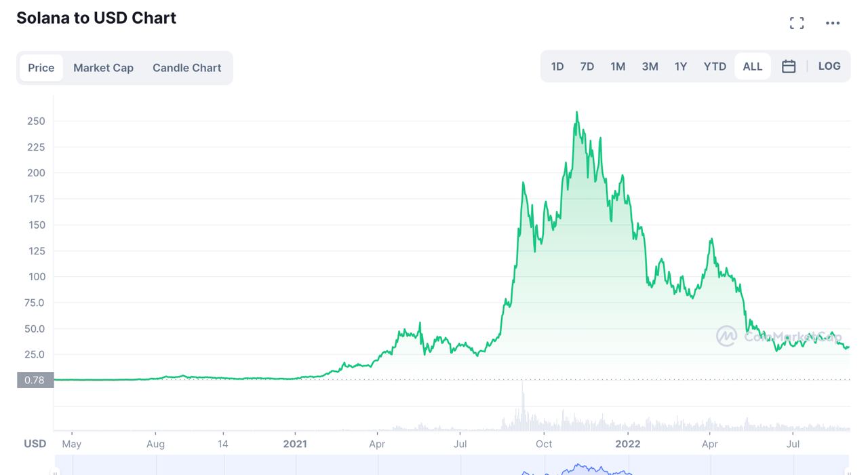
Task: Select the 1D time range
Action: tap(557, 66)
